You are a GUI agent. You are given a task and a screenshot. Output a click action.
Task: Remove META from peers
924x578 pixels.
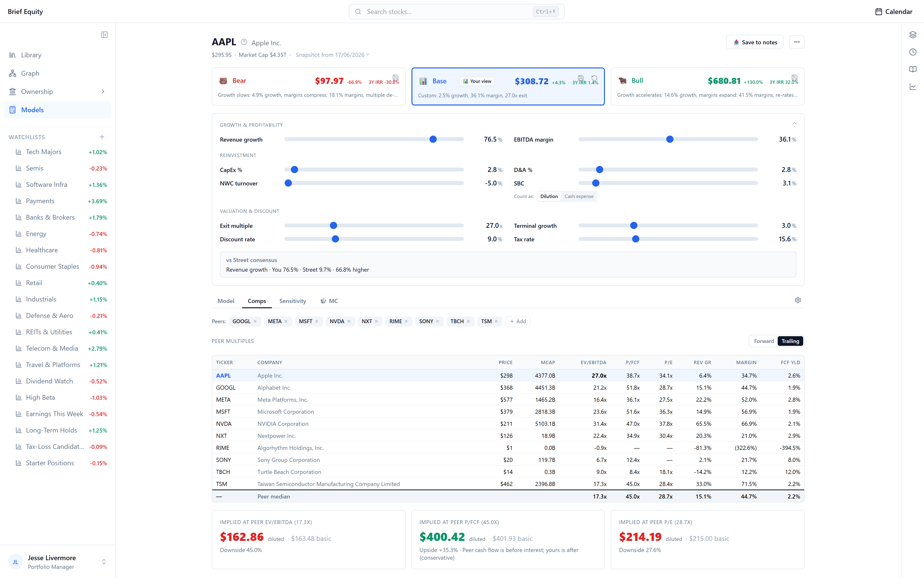(286, 322)
